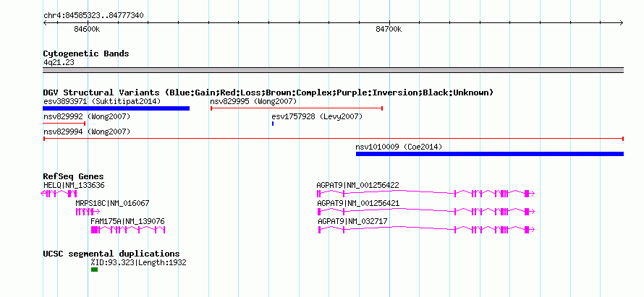Select the nsv829995 red loss variant line
Viewport: 644px width, 297px height.
pos(297,108)
